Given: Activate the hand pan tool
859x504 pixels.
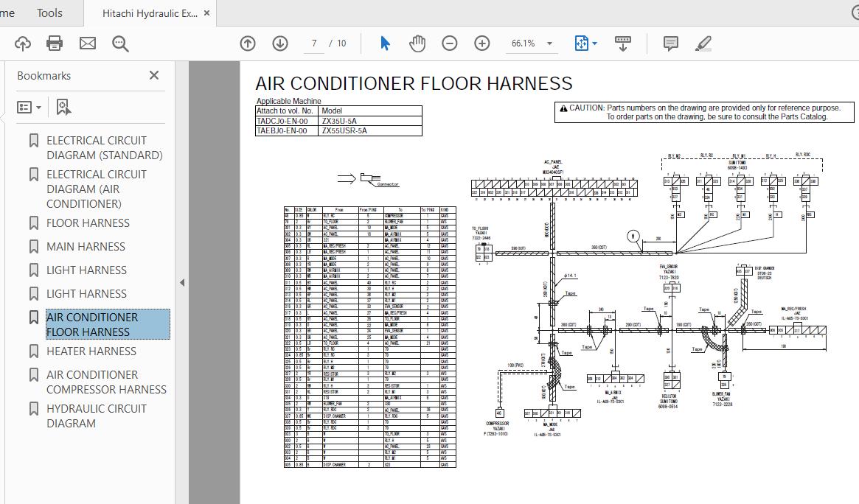Looking at the screenshot, I should click(x=417, y=43).
